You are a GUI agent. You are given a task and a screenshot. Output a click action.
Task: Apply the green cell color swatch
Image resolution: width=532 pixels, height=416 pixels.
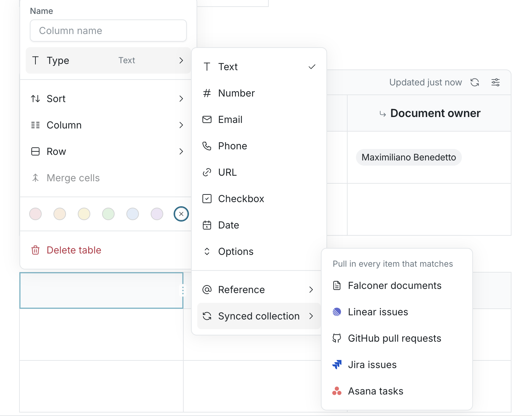pos(108,214)
